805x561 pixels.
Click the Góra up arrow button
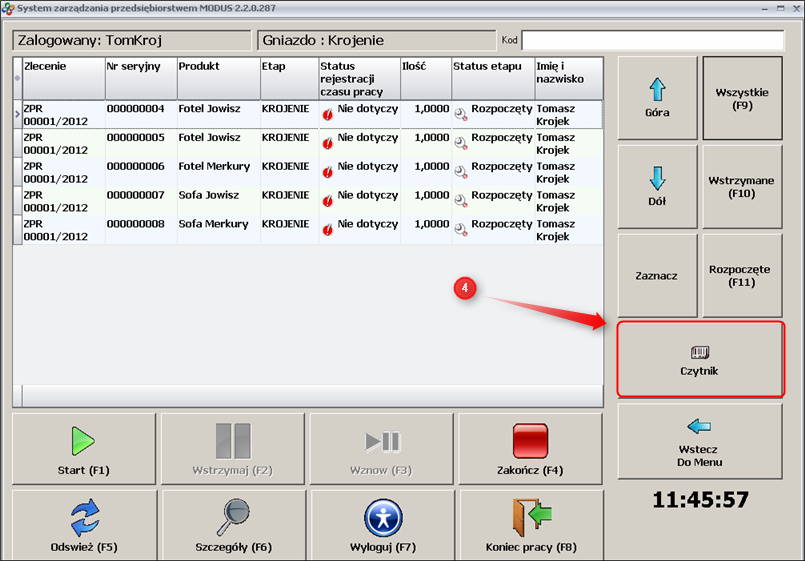pyautogui.click(x=657, y=98)
